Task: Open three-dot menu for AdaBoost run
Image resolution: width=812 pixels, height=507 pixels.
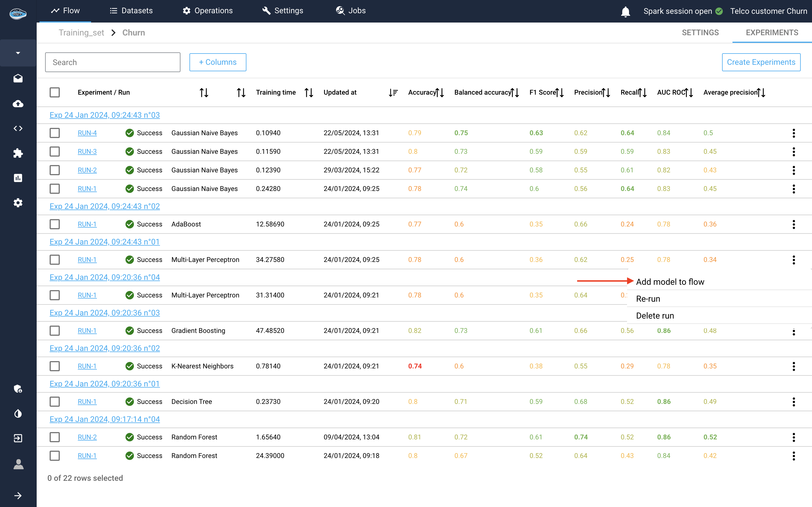Action: pos(794,224)
